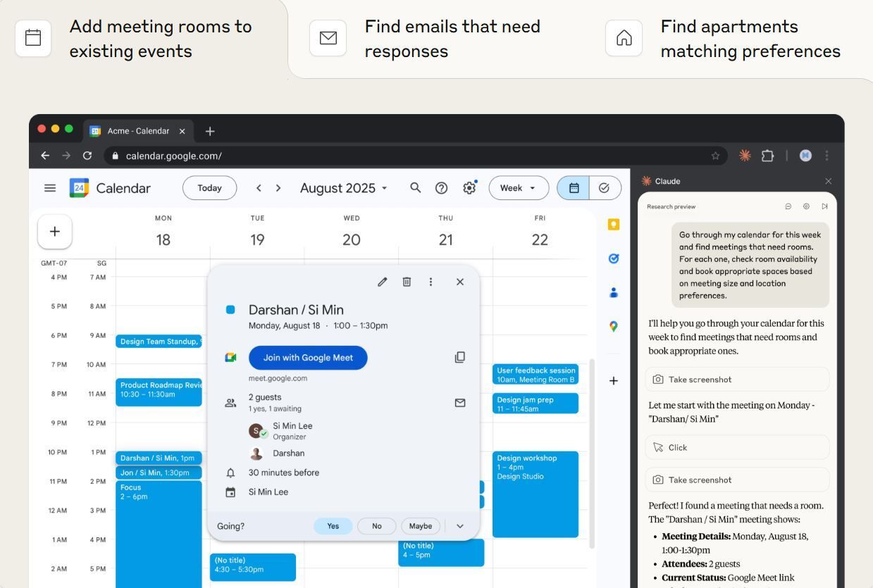Viewport: 873px width, 588px height.
Task: Select Friday 22 day header
Action: (x=540, y=232)
